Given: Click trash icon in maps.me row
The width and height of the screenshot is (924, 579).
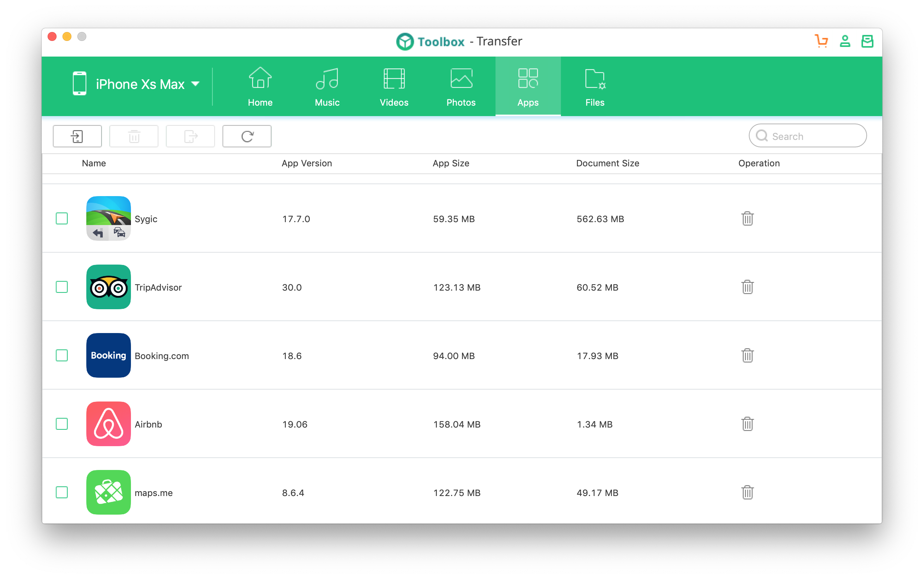Looking at the screenshot, I should coord(747,492).
